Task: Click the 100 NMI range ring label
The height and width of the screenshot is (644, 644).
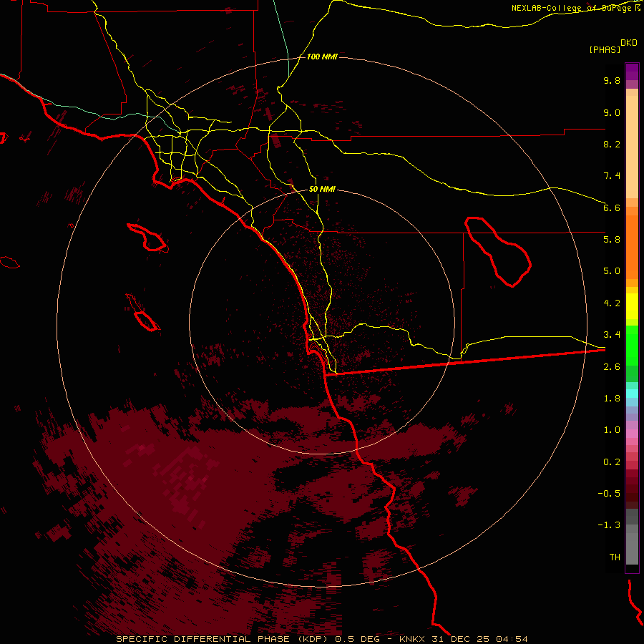Action: click(322, 57)
